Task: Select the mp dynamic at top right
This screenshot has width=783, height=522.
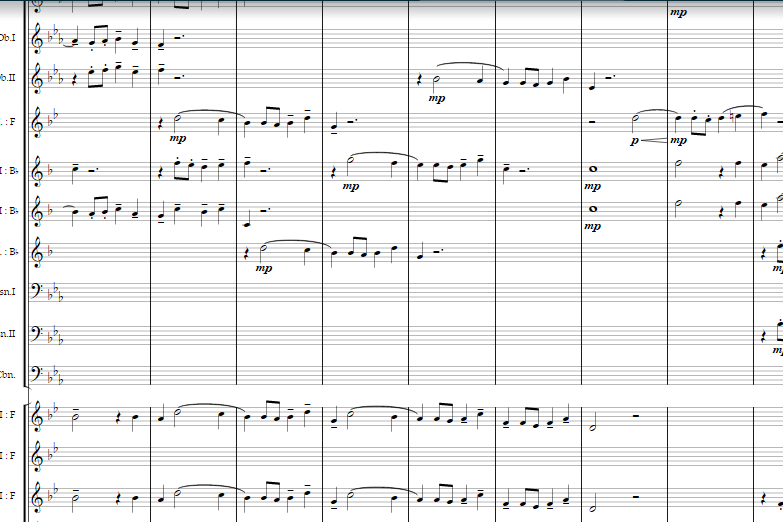Action: pyautogui.click(x=678, y=12)
